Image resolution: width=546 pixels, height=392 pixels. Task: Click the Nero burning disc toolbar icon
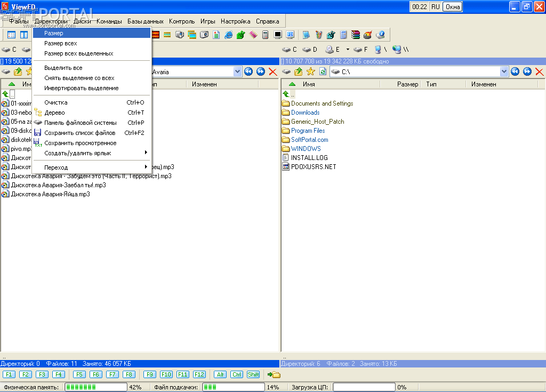coord(368,35)
